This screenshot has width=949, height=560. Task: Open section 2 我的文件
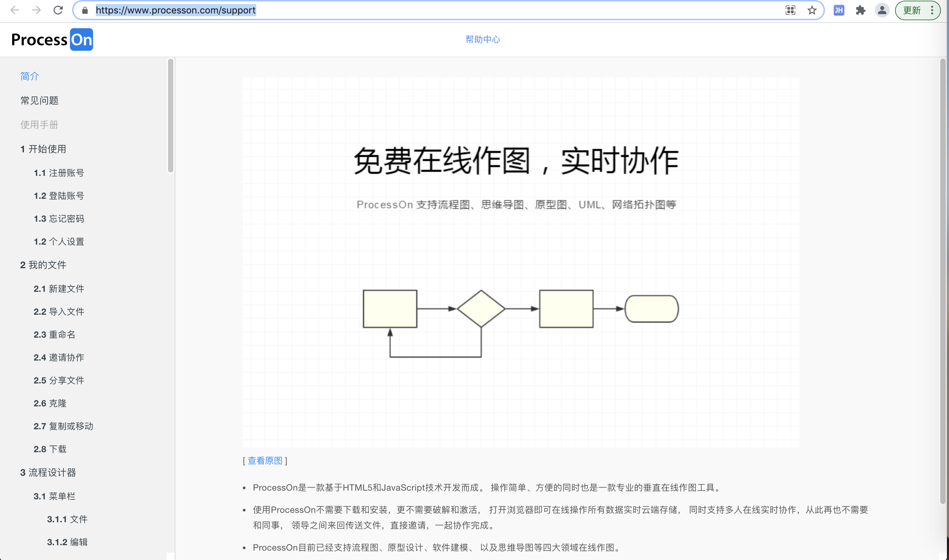(x=44, y=265)
